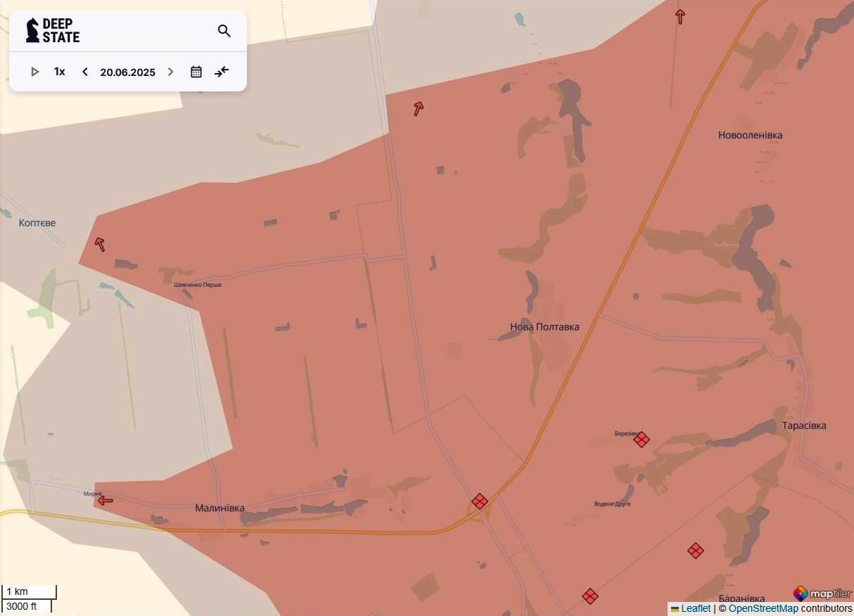
Task: Click the Нова Полтавка place label
Action: click(x=544, y=327)
